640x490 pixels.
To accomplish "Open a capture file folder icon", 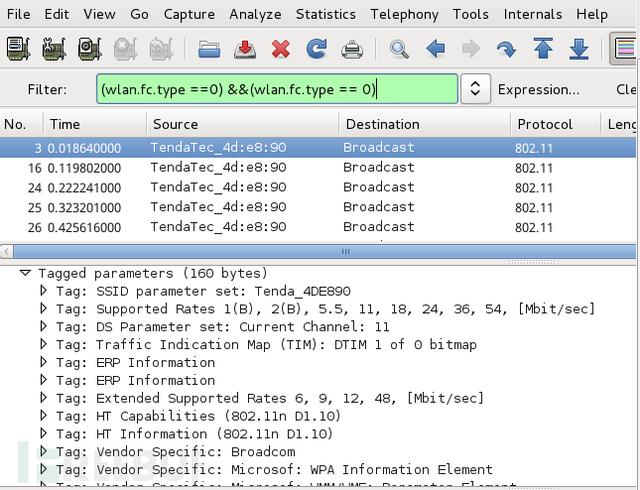I will tap(209, 49).
